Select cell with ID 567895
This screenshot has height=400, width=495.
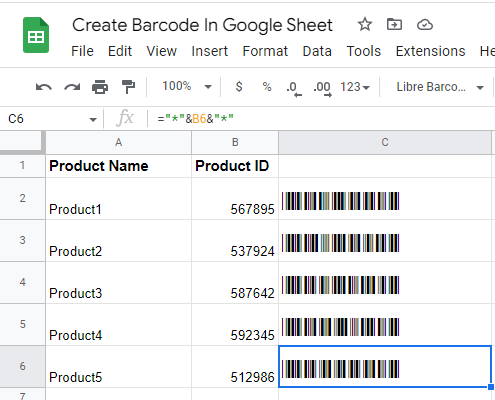pos(235,199)
